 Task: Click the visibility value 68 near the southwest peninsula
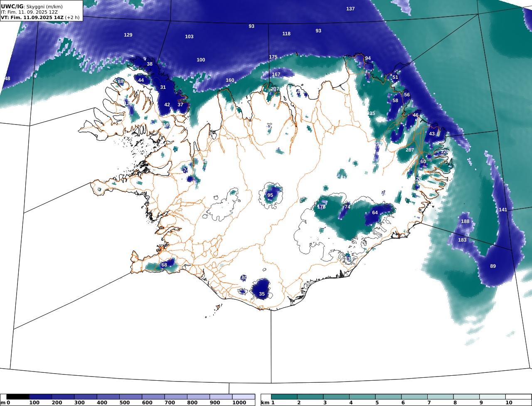164,265
